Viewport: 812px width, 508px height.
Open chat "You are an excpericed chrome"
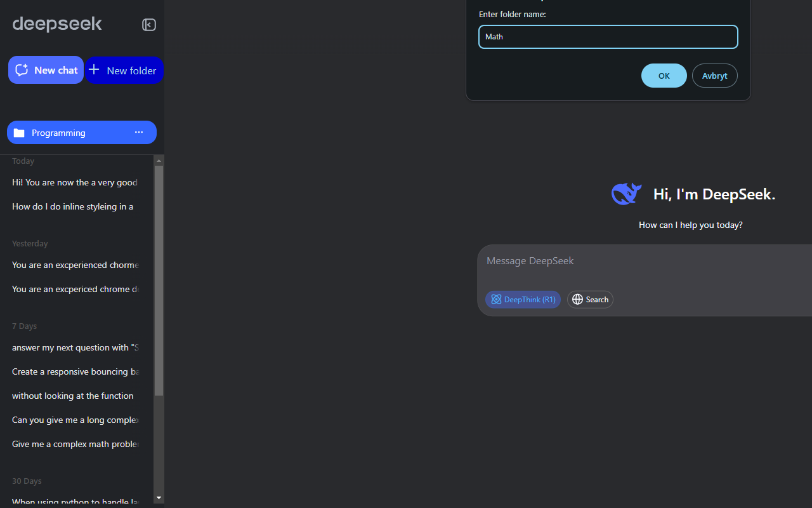[x=75, y=289]
